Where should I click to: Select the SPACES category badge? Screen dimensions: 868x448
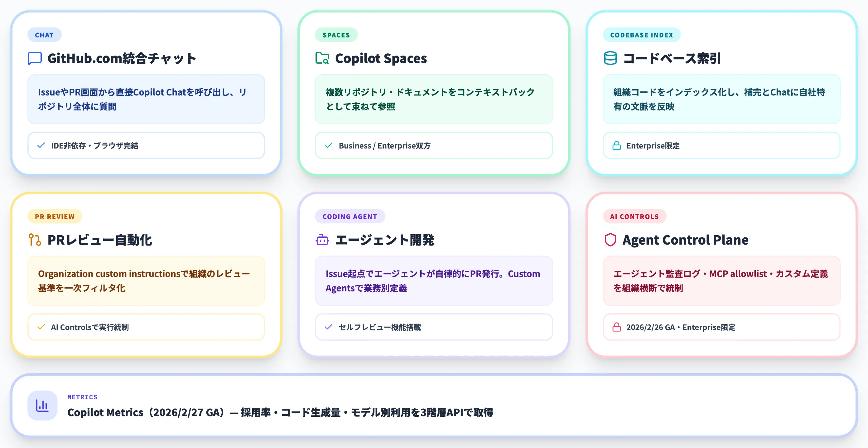coord(336,35)
